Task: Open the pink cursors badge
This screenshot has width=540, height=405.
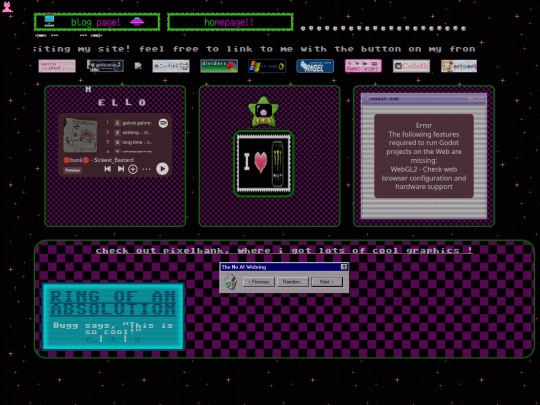Action: tap(363, 66)
